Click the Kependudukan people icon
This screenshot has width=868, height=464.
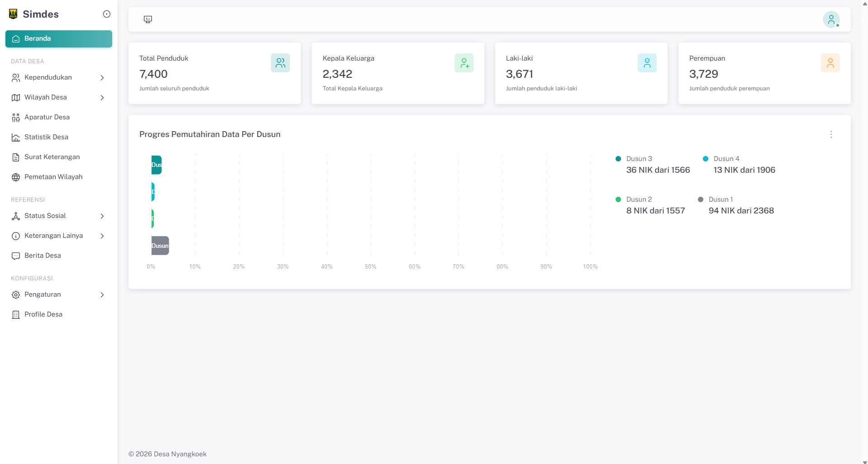(16, 78)
